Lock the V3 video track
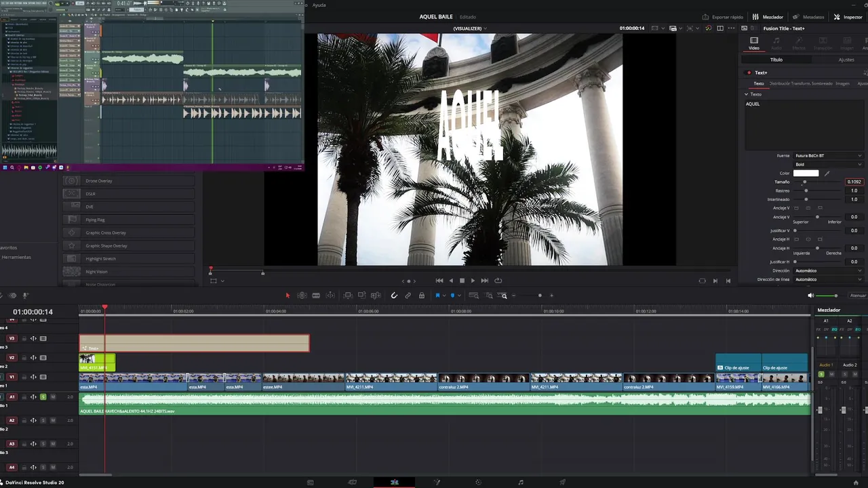868x488 pixels. [24, 338]
